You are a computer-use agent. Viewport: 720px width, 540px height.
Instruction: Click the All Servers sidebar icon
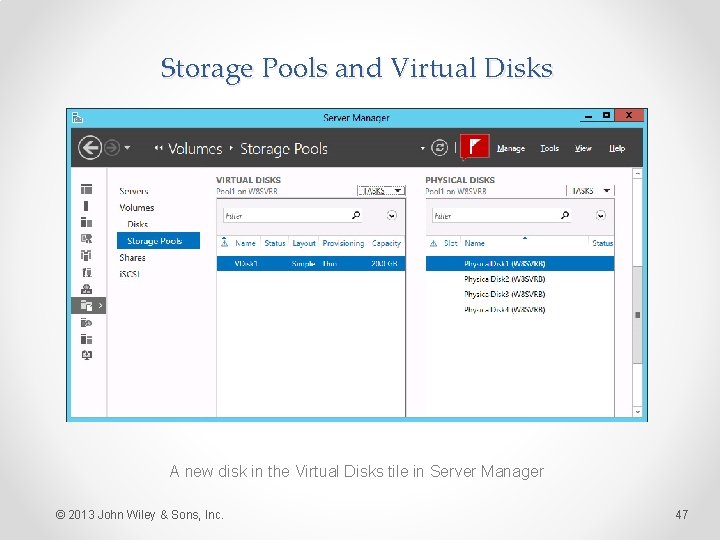click(x=86, y=222)
